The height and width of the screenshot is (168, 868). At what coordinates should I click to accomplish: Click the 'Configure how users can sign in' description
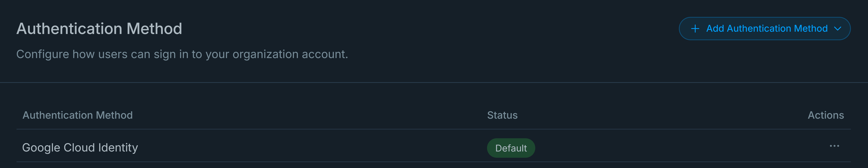[x=182, y=54]
